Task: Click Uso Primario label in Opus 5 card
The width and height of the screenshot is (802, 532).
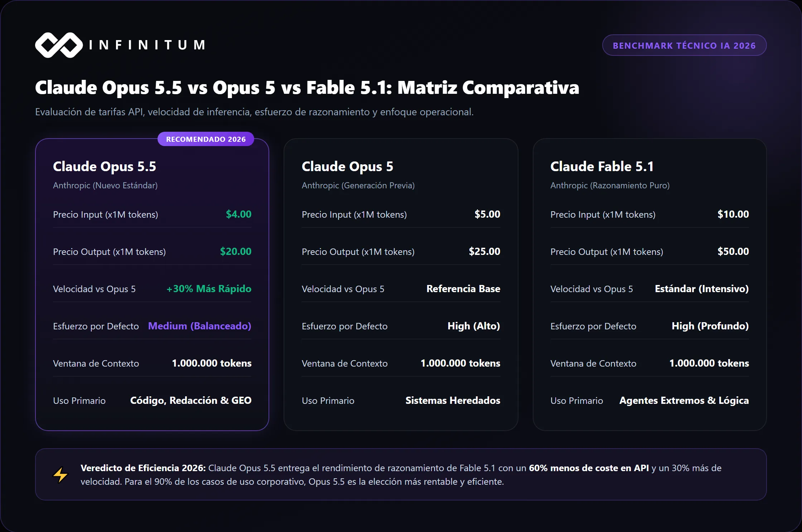Action: (328, 401)
